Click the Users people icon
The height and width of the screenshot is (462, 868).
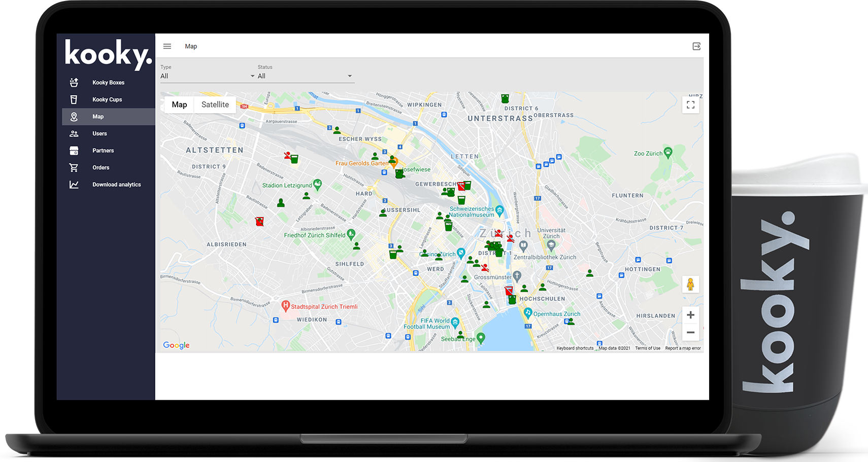point(74,133)
